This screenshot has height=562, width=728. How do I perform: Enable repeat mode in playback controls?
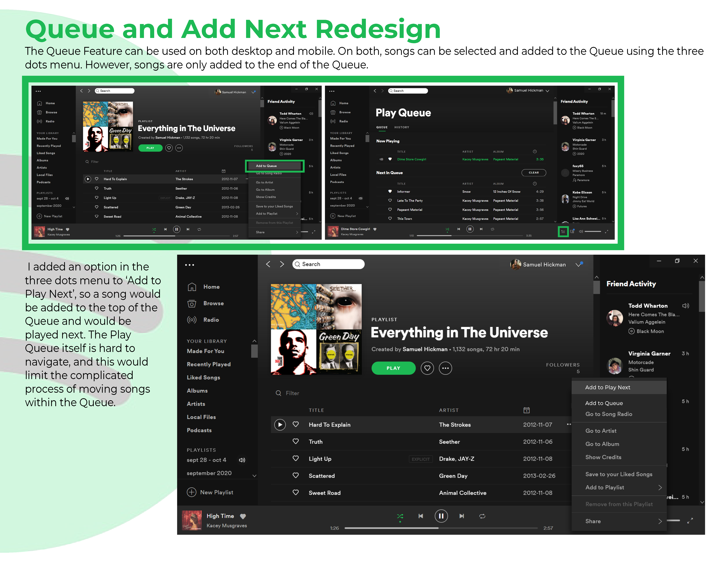[482, 516]
